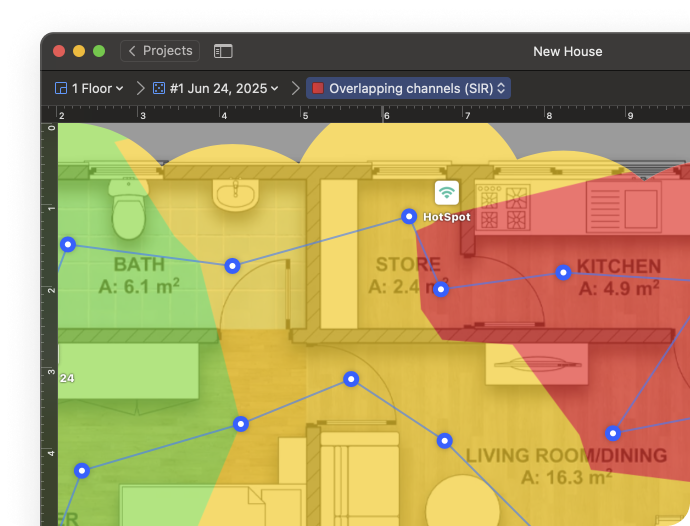Image resolution: width=690 pixels, height=526 pixels.
Task: Open the 1 Floor dropdown
Action: pos(89,88)
